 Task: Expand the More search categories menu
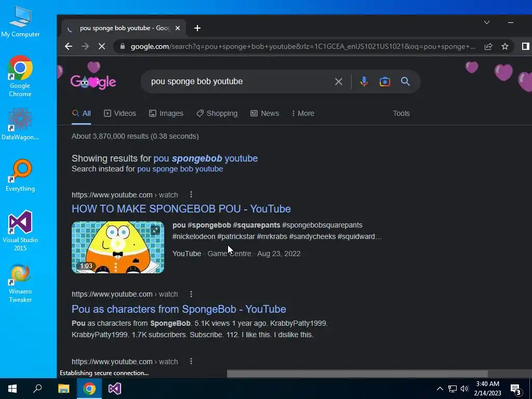click(303, 113)
